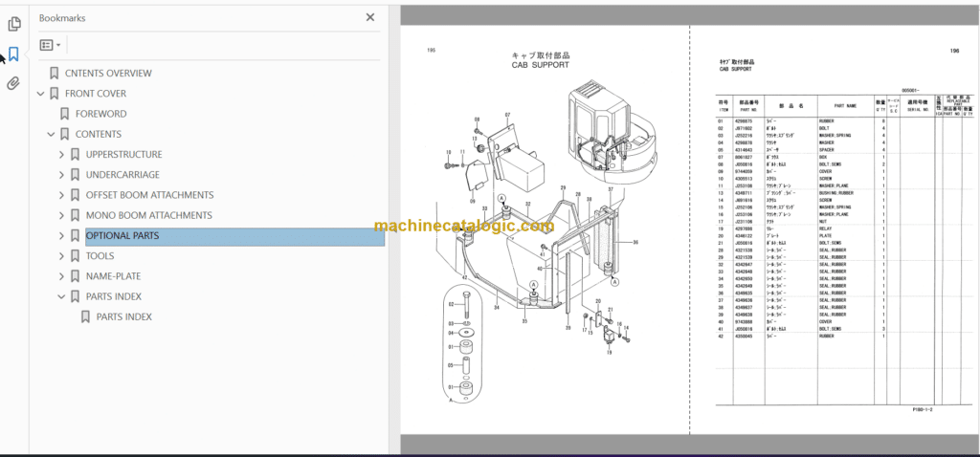Click bookmark icon beside OFFSET BOOM ATTACHMENTS
The image size is (980, 457).
click(x=75, y=195)
